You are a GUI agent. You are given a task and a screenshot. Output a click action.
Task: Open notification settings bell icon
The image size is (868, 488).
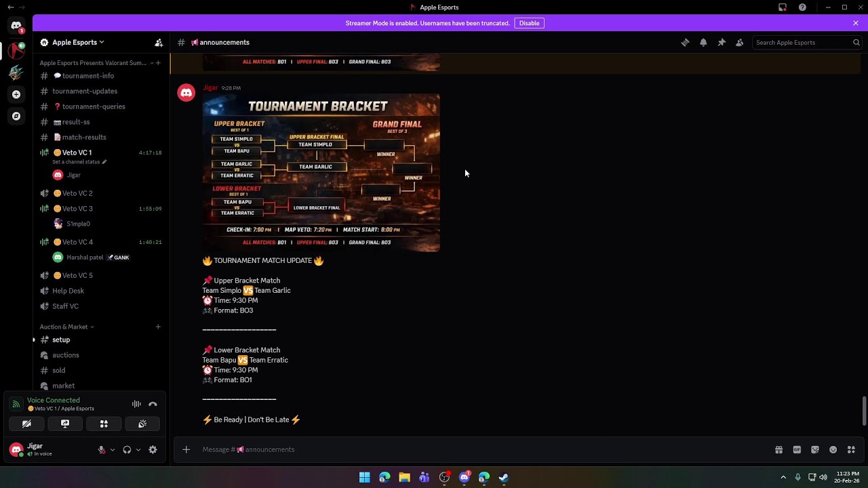(x=703, y=42)
